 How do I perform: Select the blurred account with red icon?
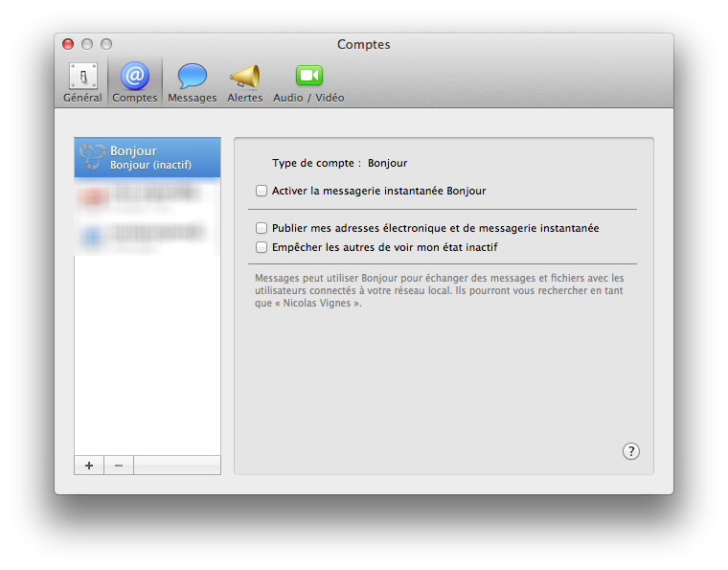(x=148, y=197)
